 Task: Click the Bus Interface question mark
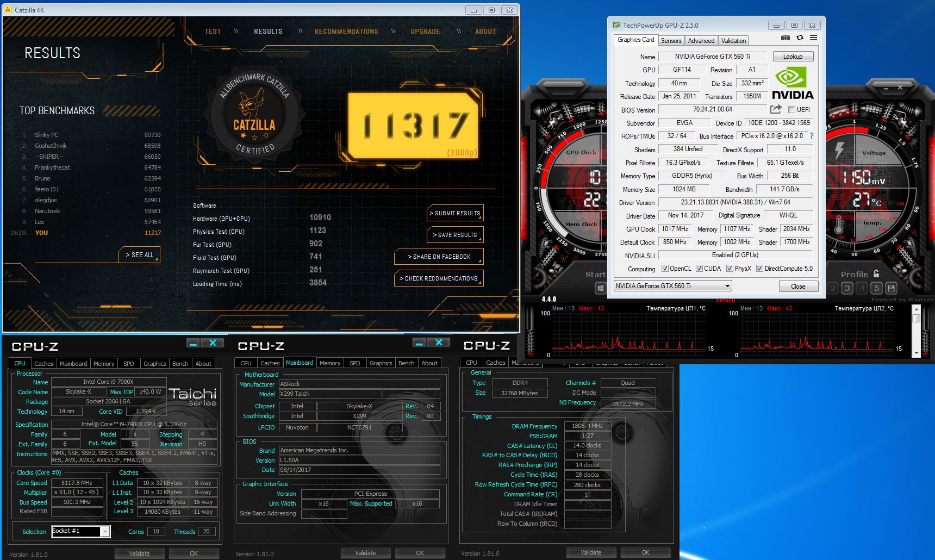tap(812, 136)
